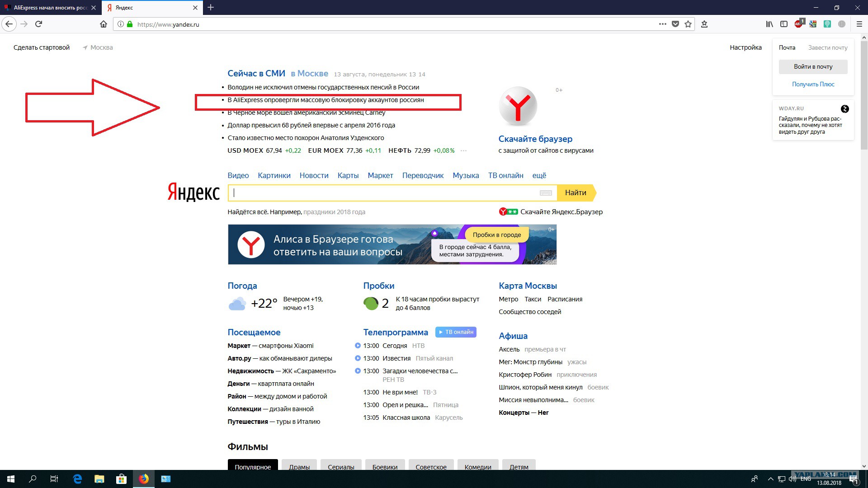Click the Найти search button
The width and height of the screenshot is (868, 488).
coord(576,193)
